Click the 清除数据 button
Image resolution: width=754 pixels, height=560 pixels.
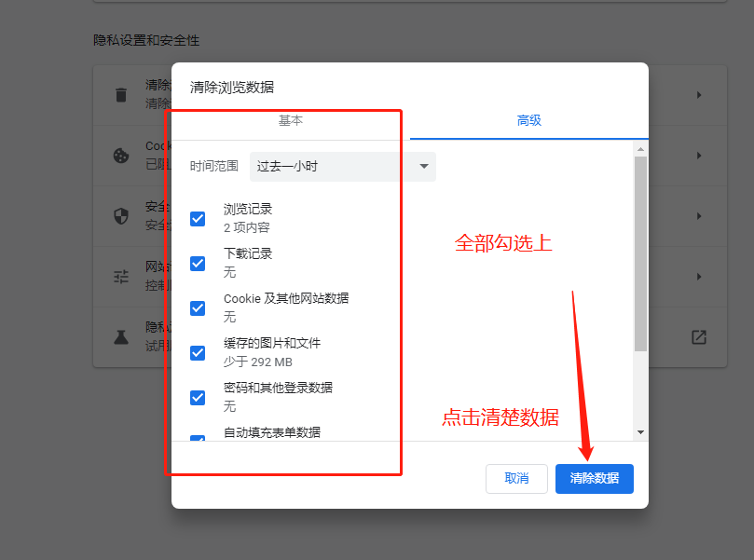595,478
